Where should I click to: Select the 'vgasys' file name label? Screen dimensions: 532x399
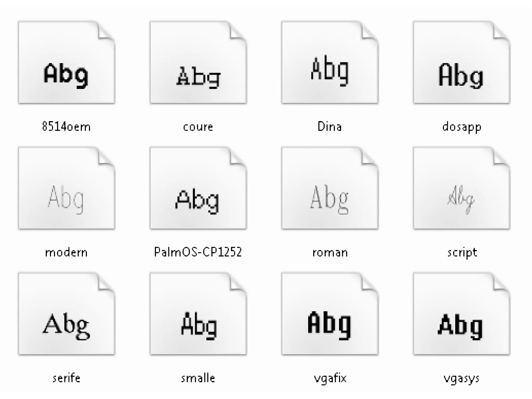(x=462, y=379)
